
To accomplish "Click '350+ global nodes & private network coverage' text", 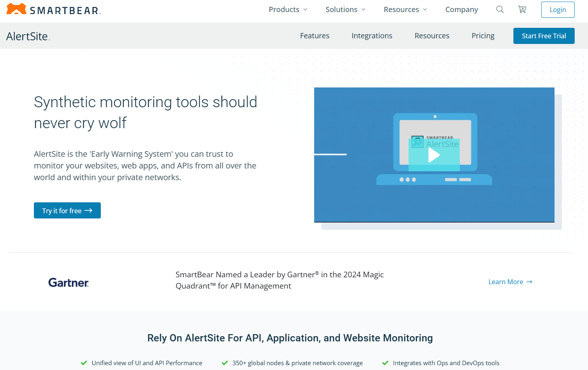I will tap(298, 363).
